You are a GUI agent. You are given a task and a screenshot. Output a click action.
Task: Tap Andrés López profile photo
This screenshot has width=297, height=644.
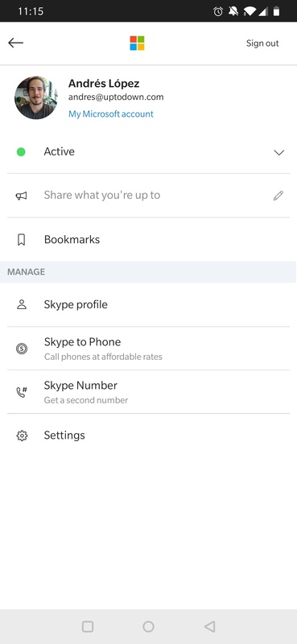click(36, 97)
